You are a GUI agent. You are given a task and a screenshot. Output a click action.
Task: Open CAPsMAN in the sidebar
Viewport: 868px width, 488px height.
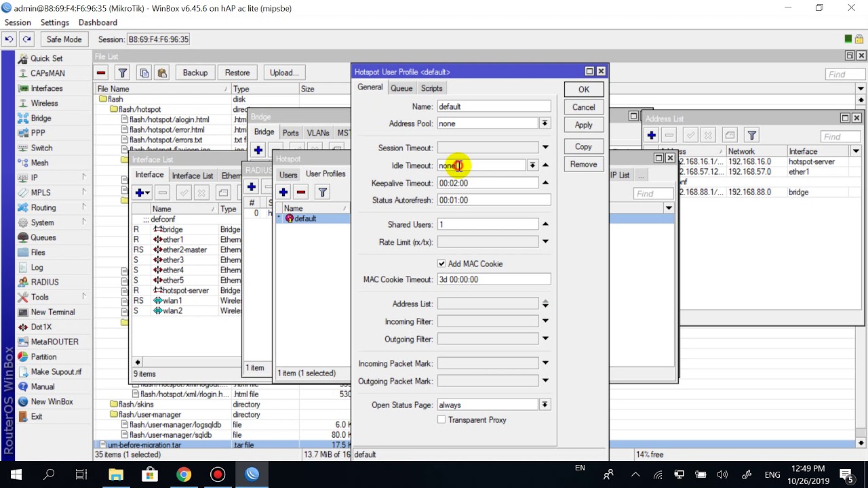click(47, 73)
